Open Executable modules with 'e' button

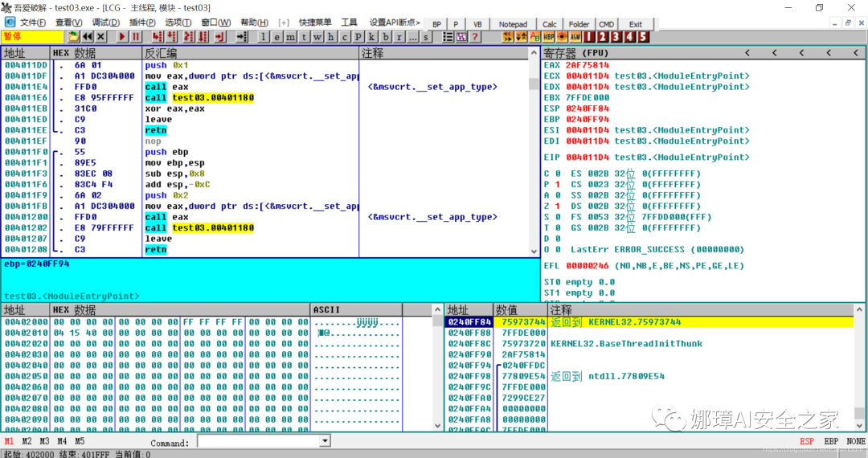tap(276, 36)
